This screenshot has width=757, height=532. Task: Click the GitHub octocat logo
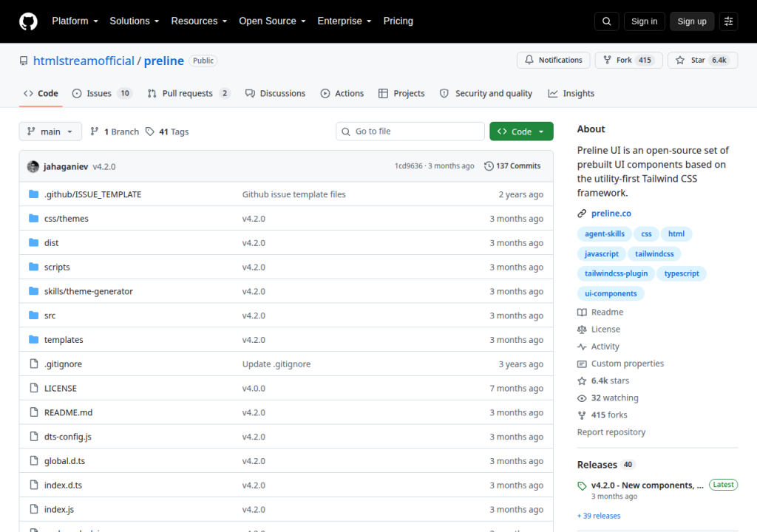[28, 21]
